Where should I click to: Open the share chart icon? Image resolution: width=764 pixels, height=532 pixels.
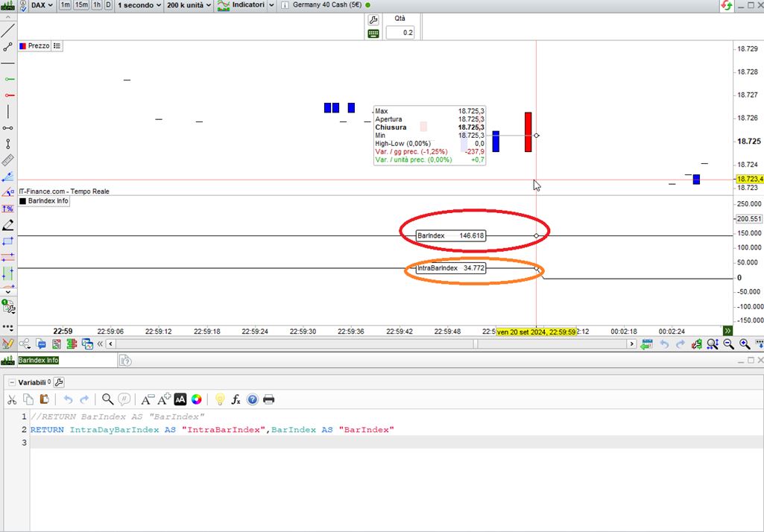tap(25, 344)
